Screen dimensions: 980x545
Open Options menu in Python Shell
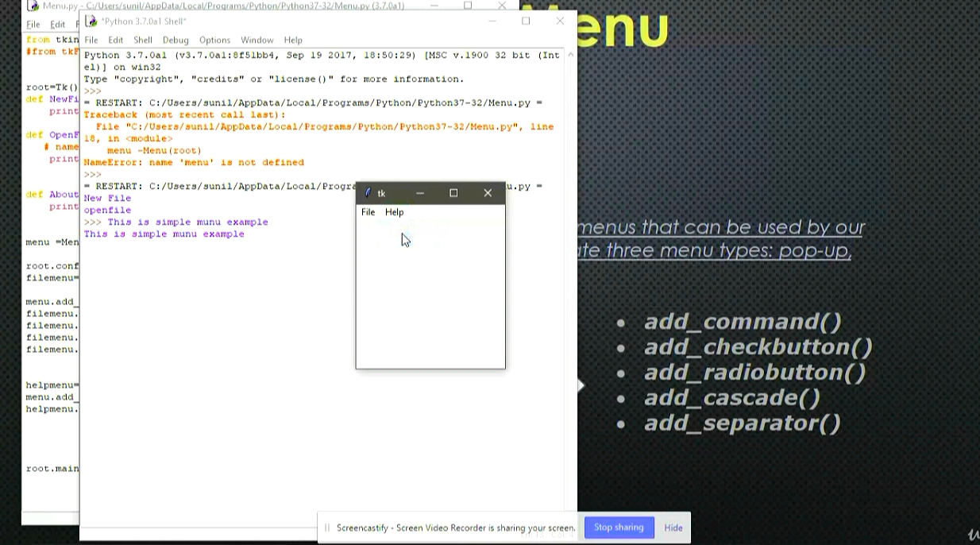[214, 40]
